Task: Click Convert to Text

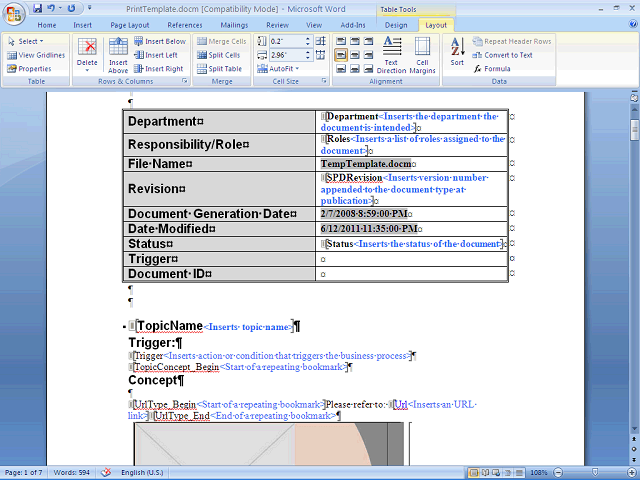Action: click(x=502, y=55)
